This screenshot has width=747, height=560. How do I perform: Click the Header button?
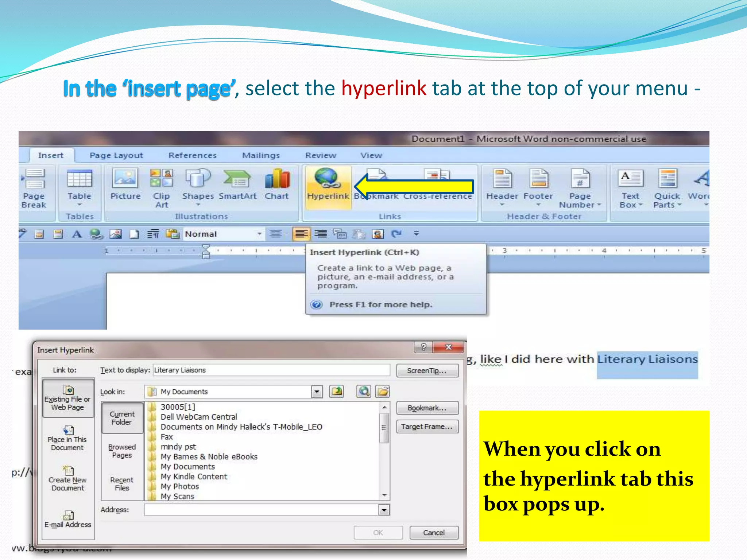coord(502,187)
